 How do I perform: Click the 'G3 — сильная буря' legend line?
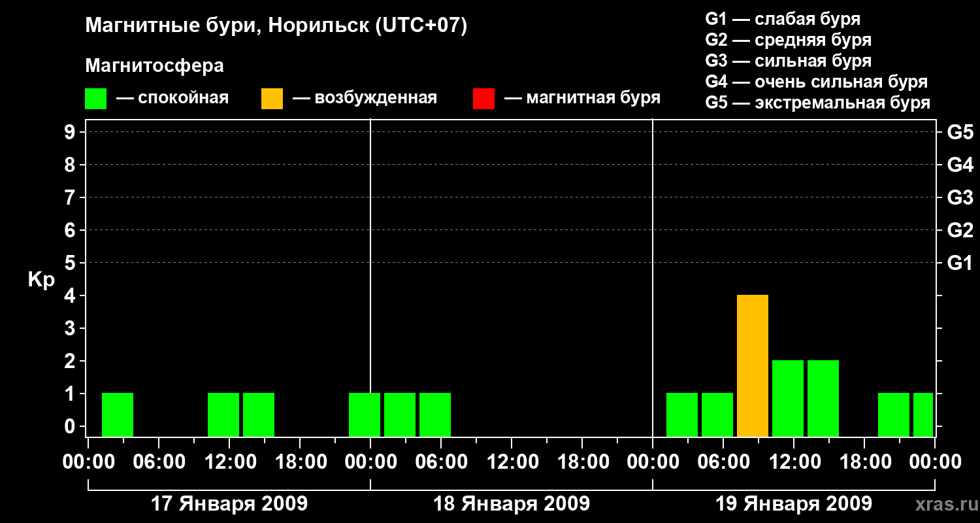788,61
